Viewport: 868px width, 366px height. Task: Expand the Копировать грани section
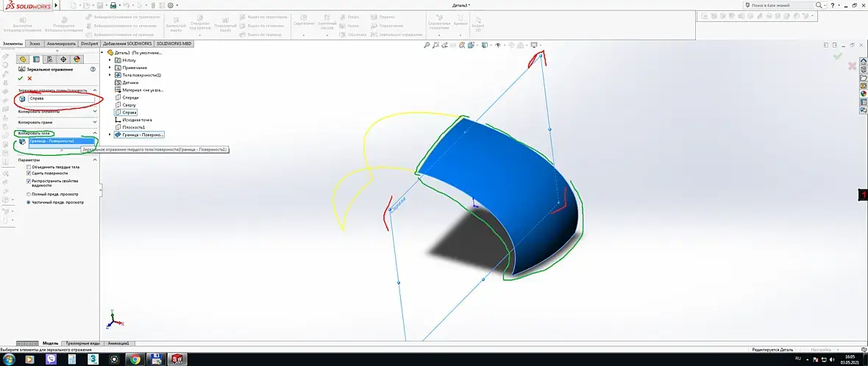(95, 122)
